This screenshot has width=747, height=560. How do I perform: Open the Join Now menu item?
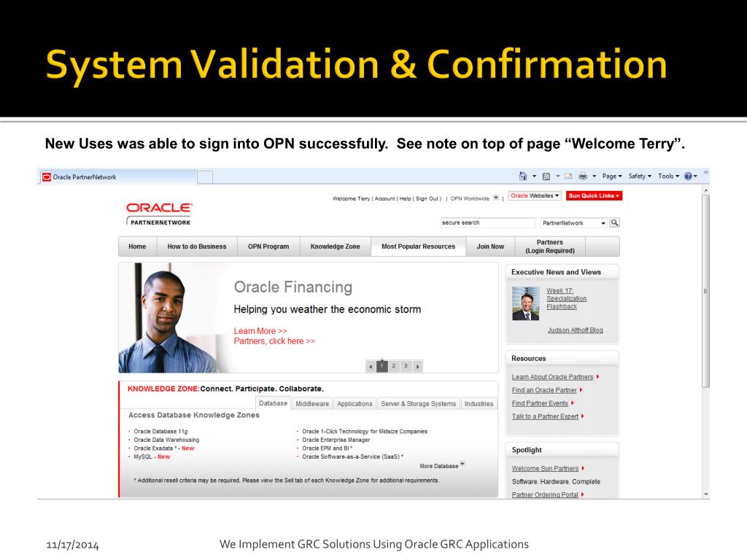coord(490,246)
